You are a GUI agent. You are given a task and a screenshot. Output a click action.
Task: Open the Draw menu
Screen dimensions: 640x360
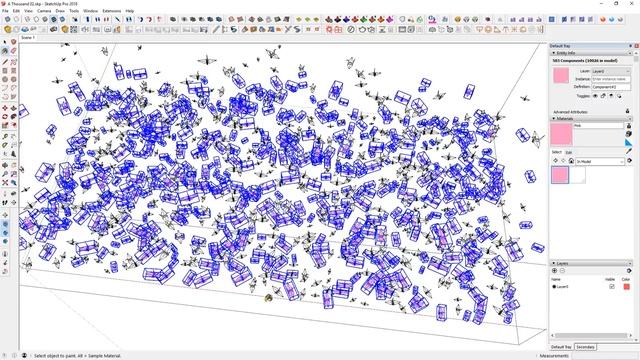coord(60,11)
